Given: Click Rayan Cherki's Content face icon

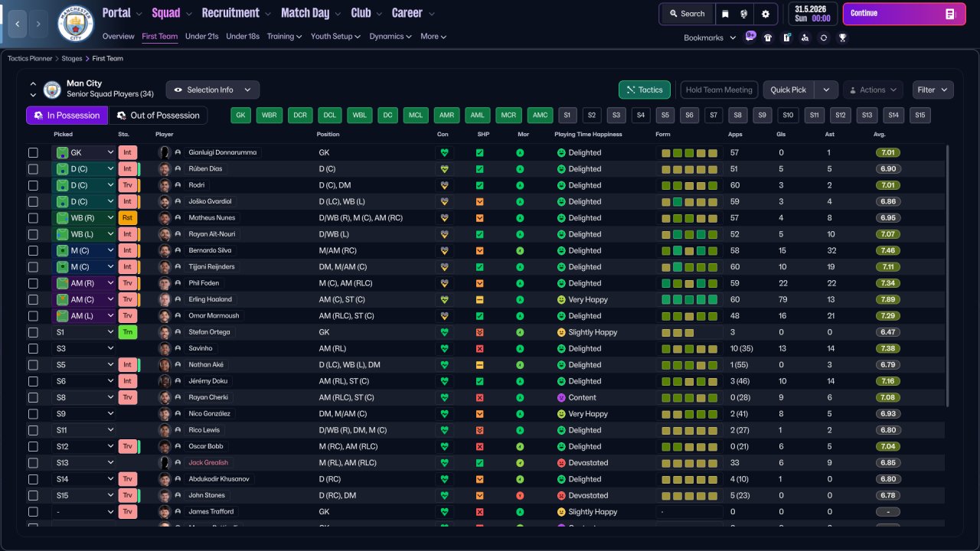Looking at the screenshot, I should point(561,397).
